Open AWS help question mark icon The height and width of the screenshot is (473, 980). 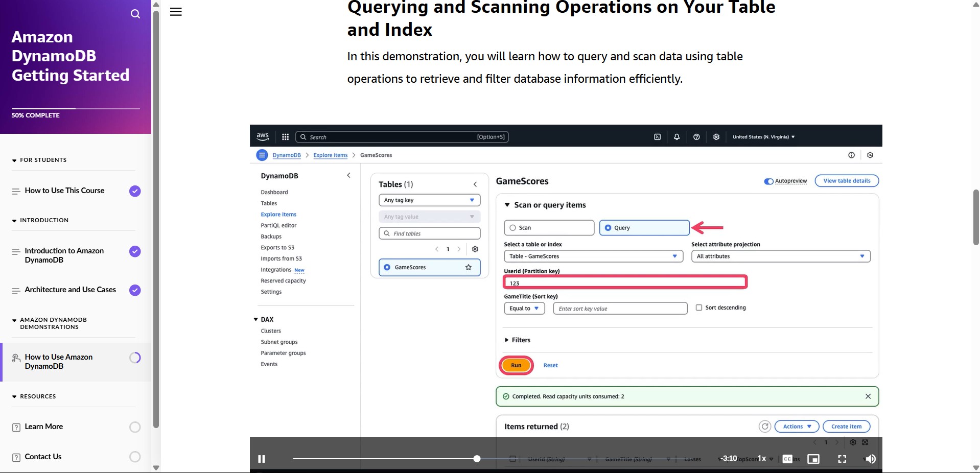point(696,137)
